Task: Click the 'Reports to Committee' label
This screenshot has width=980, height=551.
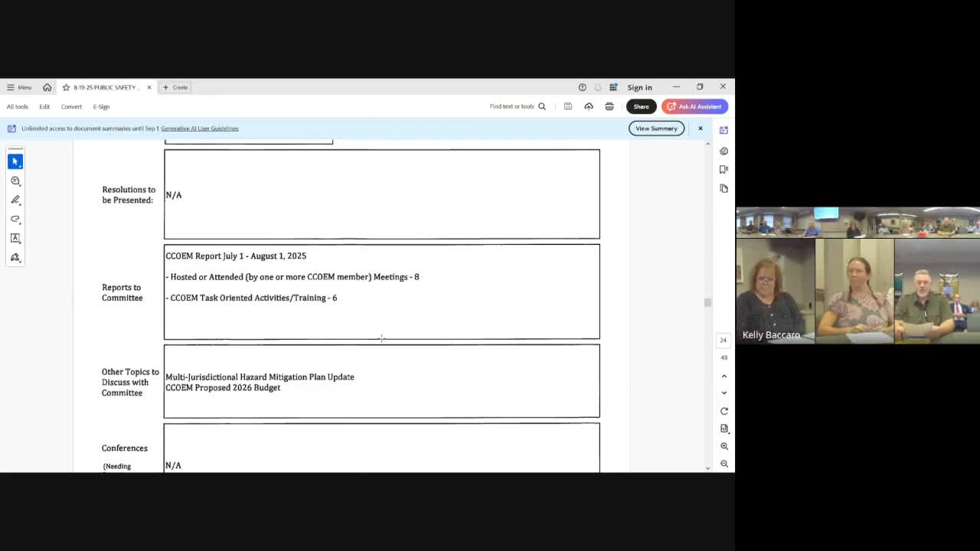Action: coord(122,292)
